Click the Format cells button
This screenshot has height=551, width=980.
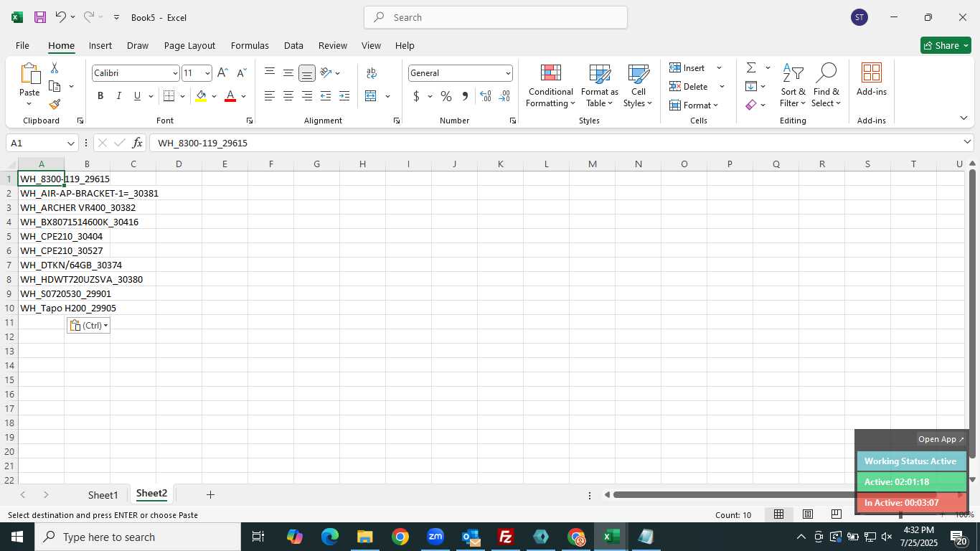pyautogui.click(x=694, y=105)
